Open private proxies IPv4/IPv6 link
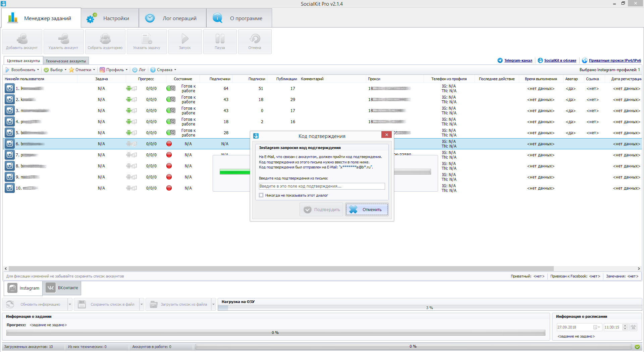This screenshot has height=352, width=644. (614, 60)
